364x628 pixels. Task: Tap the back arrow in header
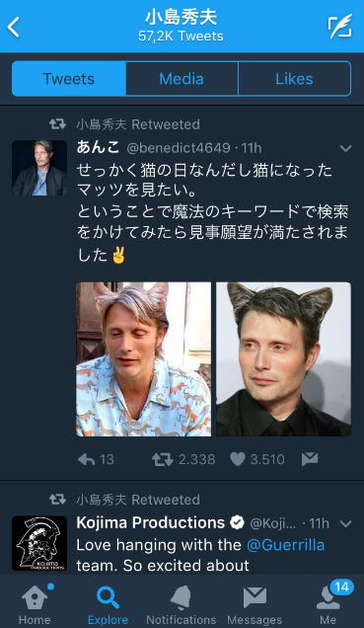point(14,28)
